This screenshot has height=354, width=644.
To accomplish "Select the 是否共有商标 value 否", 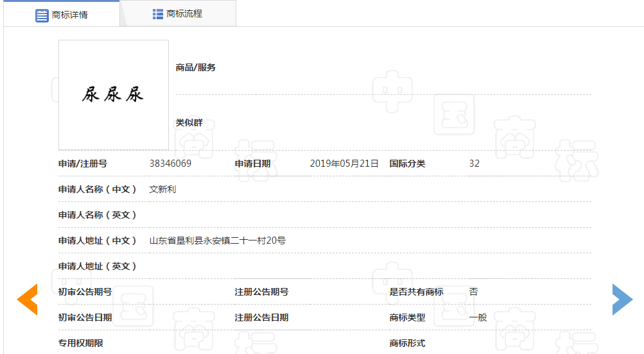I will click(x=473, y=292).
